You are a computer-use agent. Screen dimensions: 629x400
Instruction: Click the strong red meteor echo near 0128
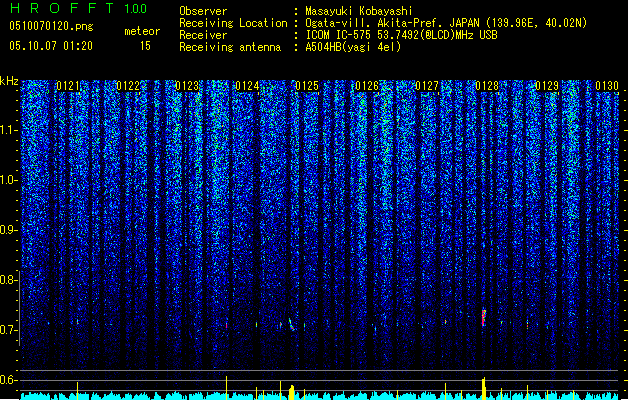tap(484, 317)
